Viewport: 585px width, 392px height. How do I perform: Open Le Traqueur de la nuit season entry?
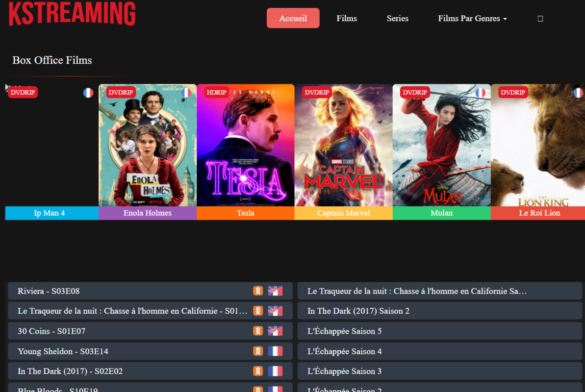[440, 291]
